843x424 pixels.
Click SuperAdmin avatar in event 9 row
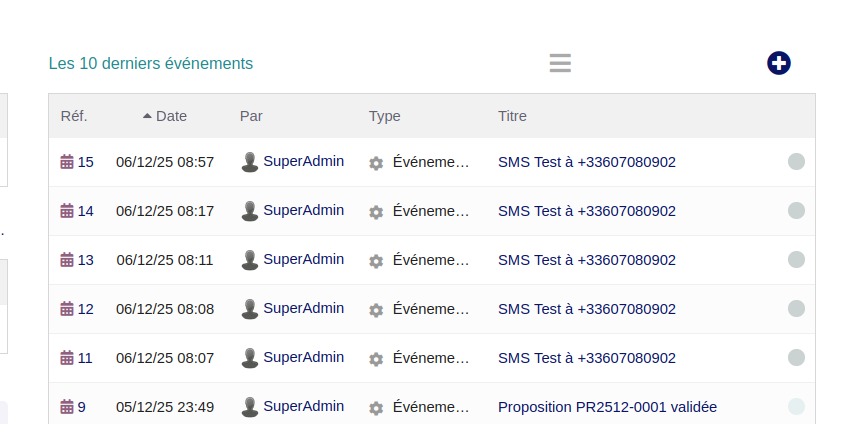point(250,407)
